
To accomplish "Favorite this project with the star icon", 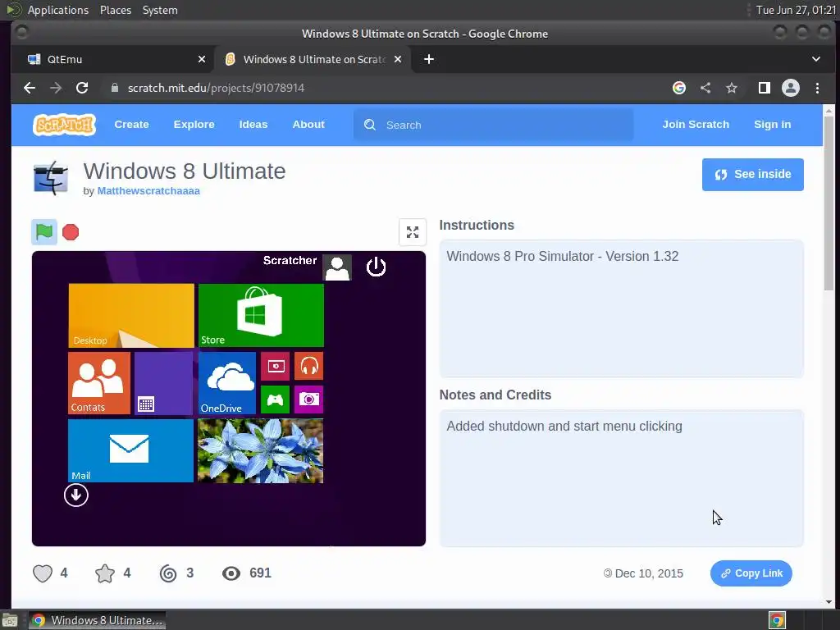I will click(x=105, y=573).
